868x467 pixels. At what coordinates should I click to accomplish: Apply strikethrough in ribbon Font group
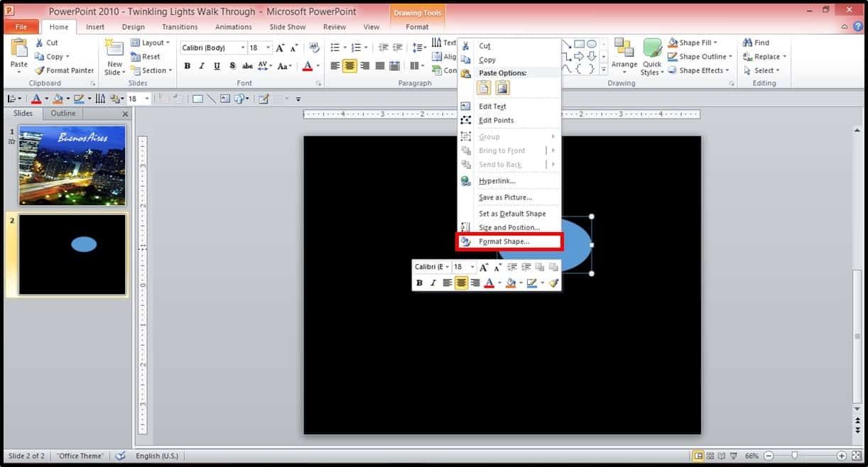(x=247, y=66)
